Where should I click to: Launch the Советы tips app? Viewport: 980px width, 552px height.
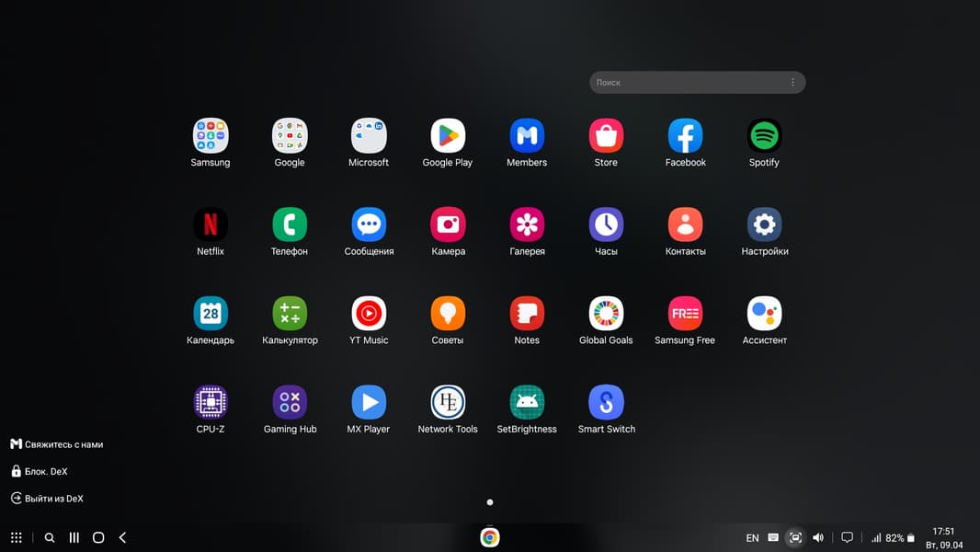(448, 313)
